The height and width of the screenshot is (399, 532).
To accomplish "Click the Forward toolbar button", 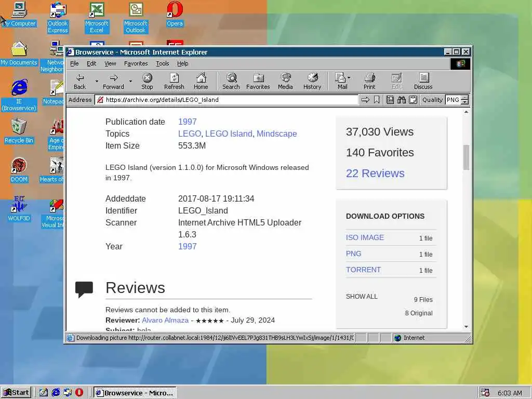I will point(113,82).
